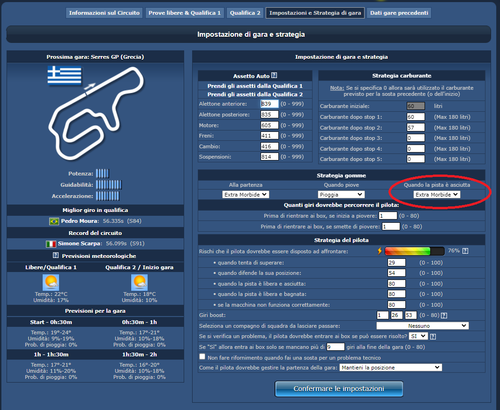500x410 pixels.
Task: Focus pista libera e bagnata risk field
Action: [396, 294]
